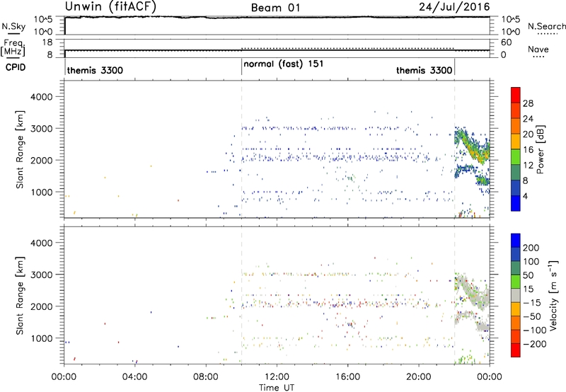This screenshot has height=392, width=566.
Task: Click the '18' tick on frequency axis
Action: tap(47, 42)
